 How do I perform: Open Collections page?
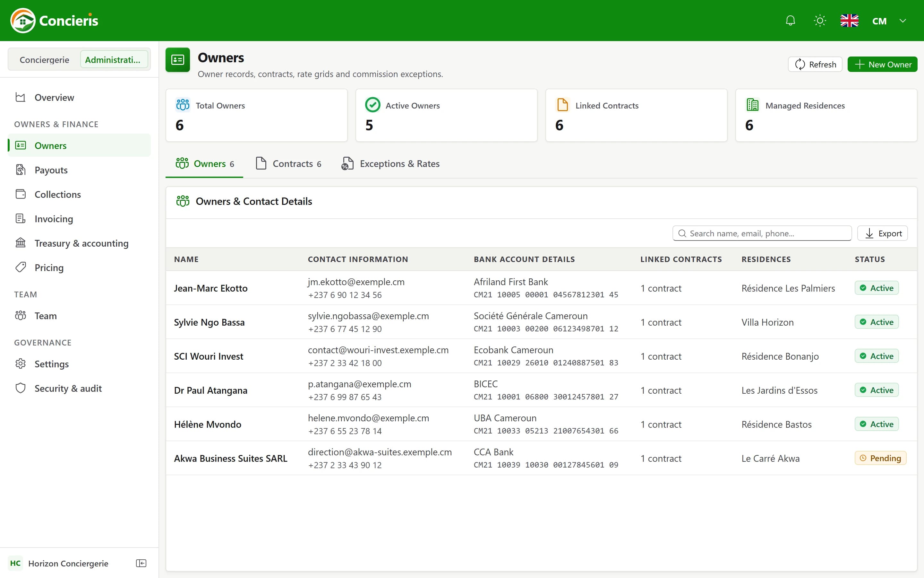79,194
